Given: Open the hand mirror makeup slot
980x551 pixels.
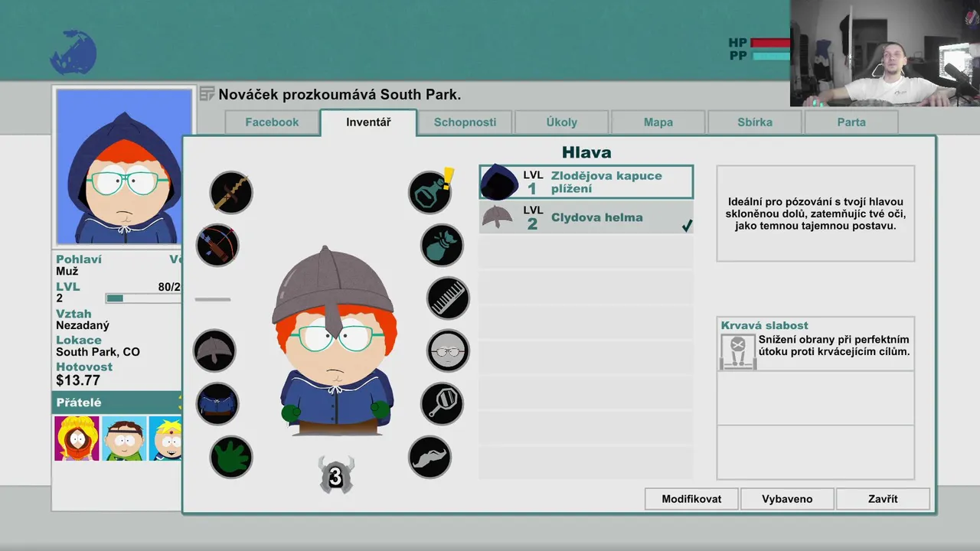Looking at the screenshot, I should click(x=442, y=403).
